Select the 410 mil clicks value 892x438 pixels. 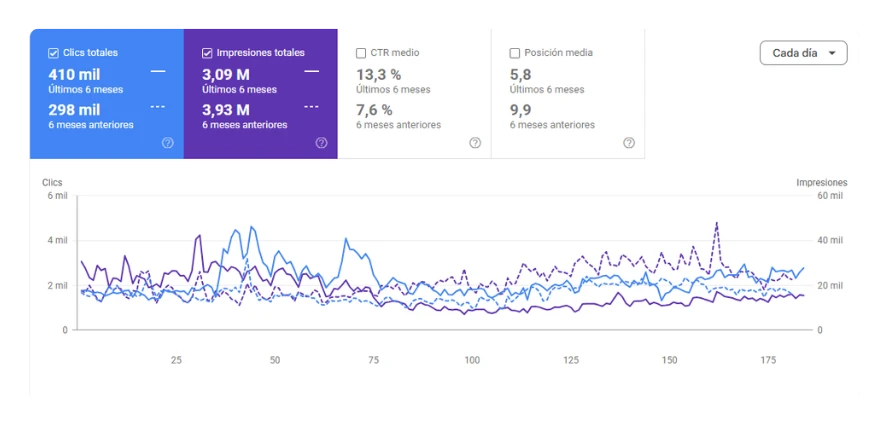click(75, 75)
